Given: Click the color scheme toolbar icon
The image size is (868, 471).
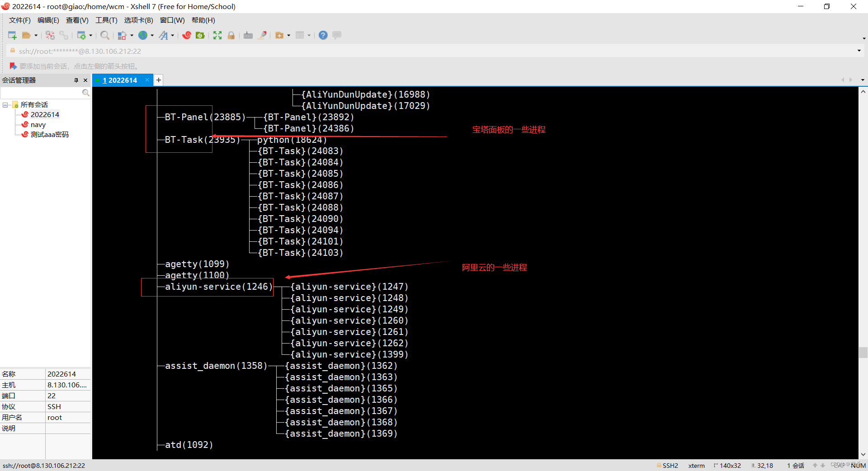Looking at the screenshot, I should 122,35.
